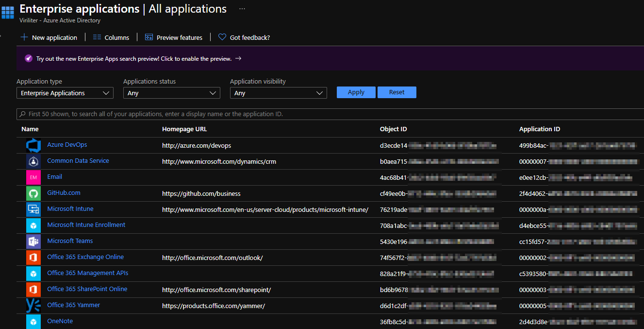Click the office.microsoft.com/outlook/ URL cell
The height and width of the screenshot is (329, 644).
point(213,258)
